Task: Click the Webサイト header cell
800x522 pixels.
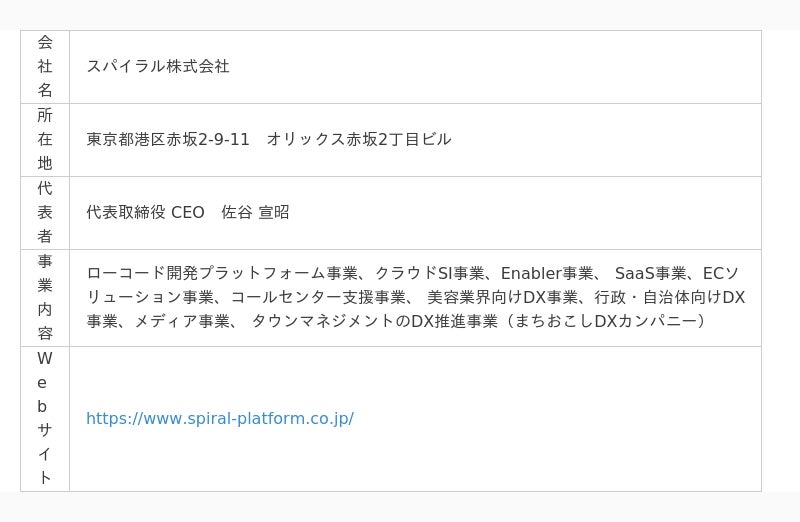Action: point(45,419)
